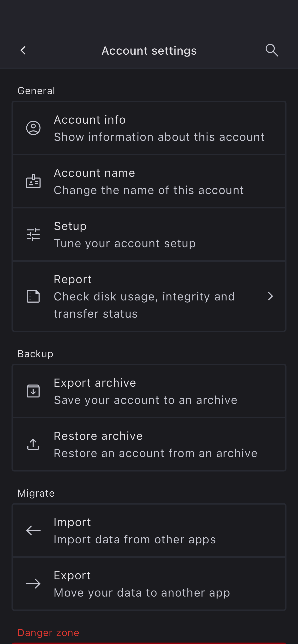
Task: Open search with magnifier icon
Action: 272,51
